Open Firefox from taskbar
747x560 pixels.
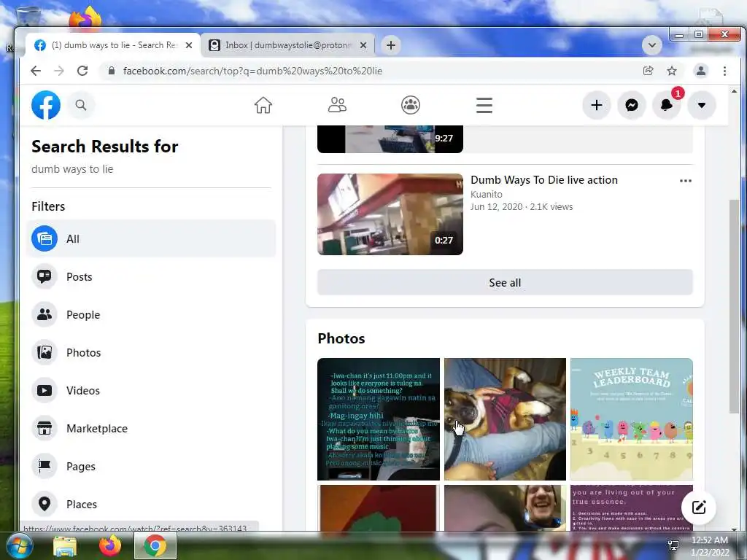tap(110, 545)
